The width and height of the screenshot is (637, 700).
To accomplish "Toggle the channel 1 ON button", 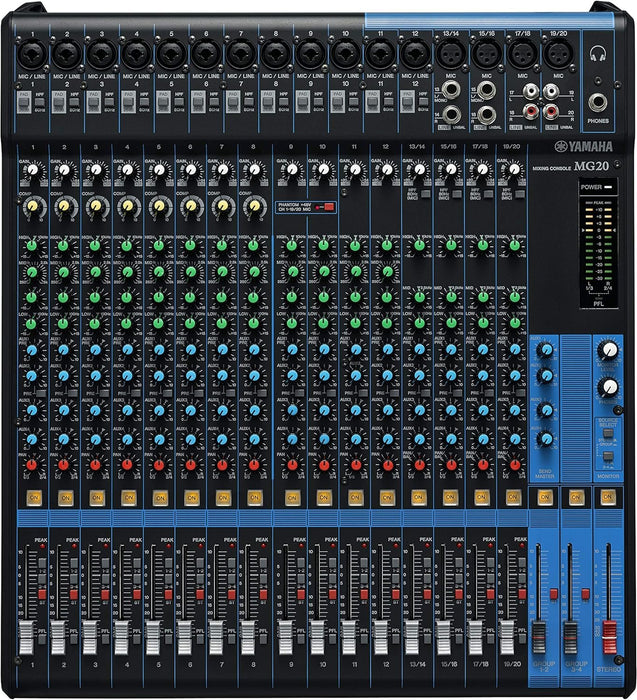I will tap(33, 497).
